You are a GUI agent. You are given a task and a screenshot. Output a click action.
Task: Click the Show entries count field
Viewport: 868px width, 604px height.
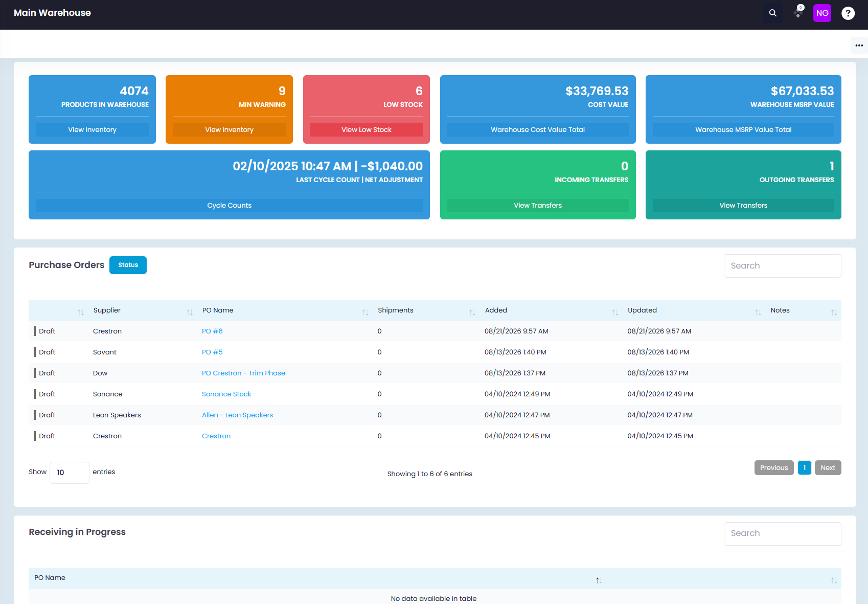pos(70,473)
